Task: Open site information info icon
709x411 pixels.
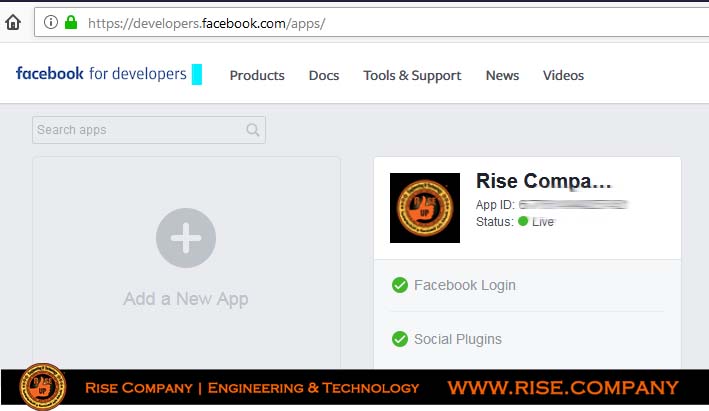Action: [51, 22]
